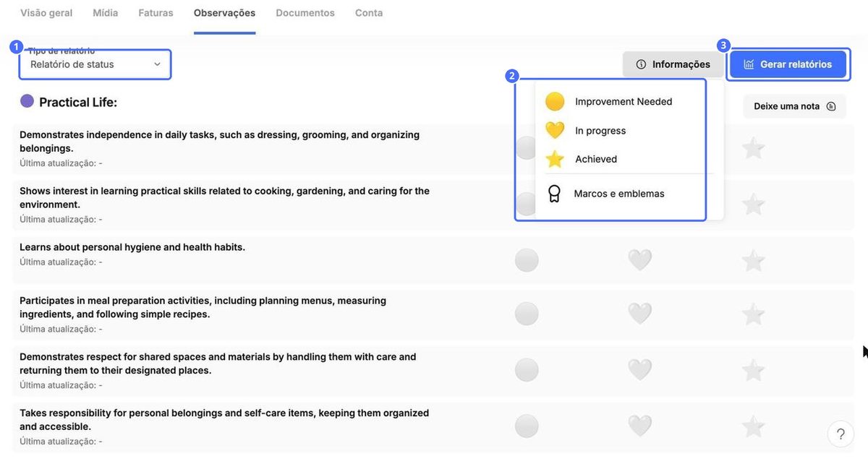Click the Gerar relatórios button
Viewport: 868px width, 461px height.
pos(788,64)
